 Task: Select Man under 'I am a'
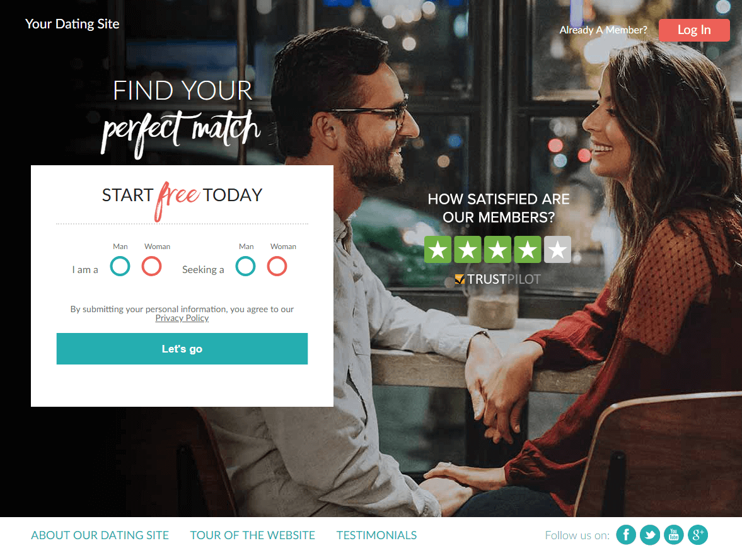click(x=120, y=266)
